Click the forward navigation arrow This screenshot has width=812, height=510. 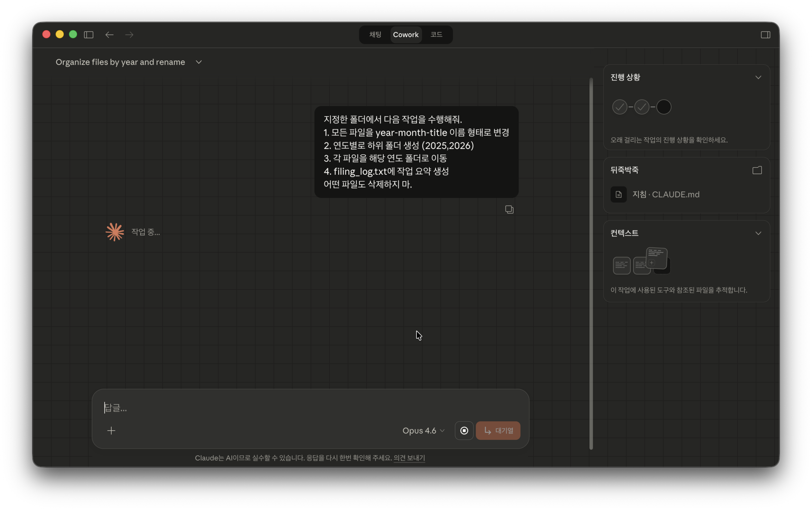click(x=129, y=35)
